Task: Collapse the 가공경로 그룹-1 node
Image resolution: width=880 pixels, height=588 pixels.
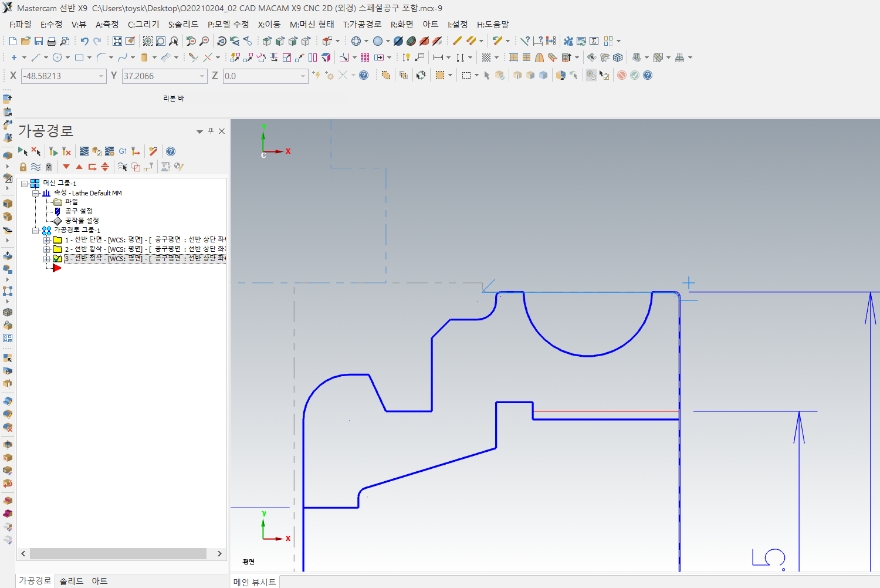Action: pos(35,231)
